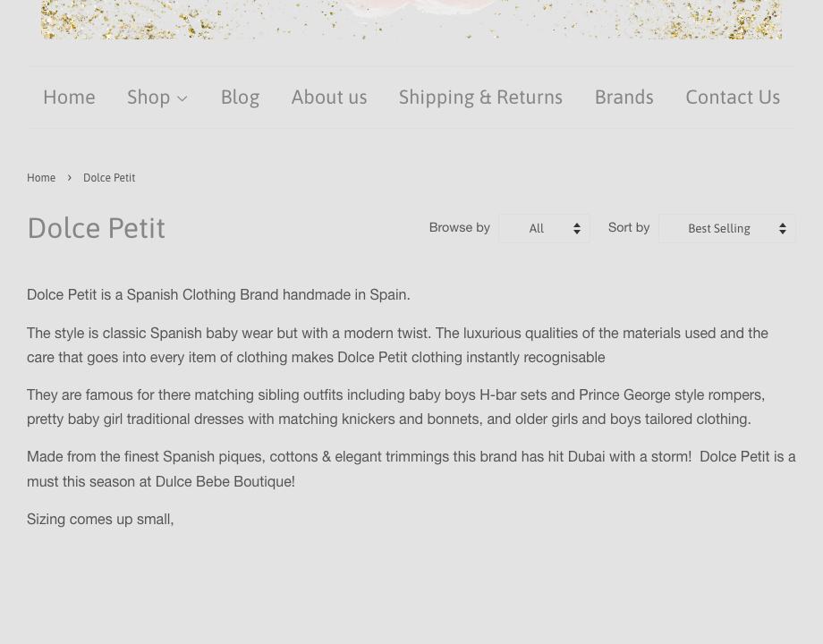
Task: Click the Dolce Petit page heading
Action: click(96, 228)
